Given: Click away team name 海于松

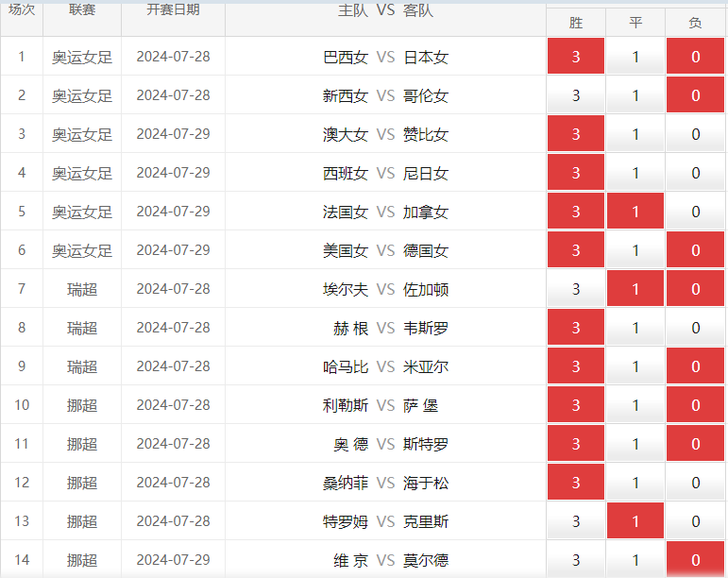Looking at the screenshot, I should (425, 483).
